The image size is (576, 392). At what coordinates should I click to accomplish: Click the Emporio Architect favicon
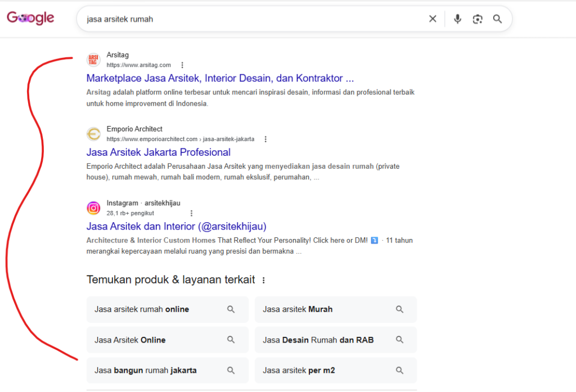93,134
